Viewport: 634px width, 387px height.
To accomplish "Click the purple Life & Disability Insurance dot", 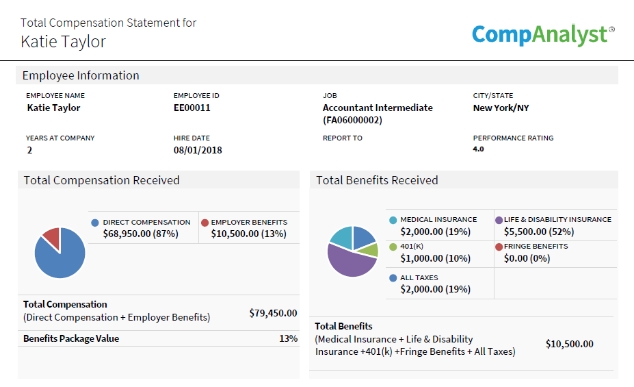I will tap(499, 220).
